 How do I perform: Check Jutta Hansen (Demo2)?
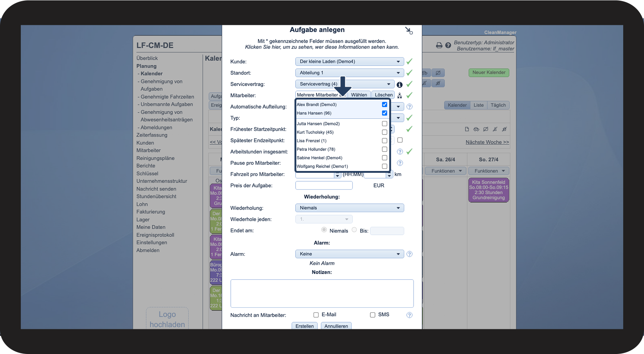(x=385, y=124)
